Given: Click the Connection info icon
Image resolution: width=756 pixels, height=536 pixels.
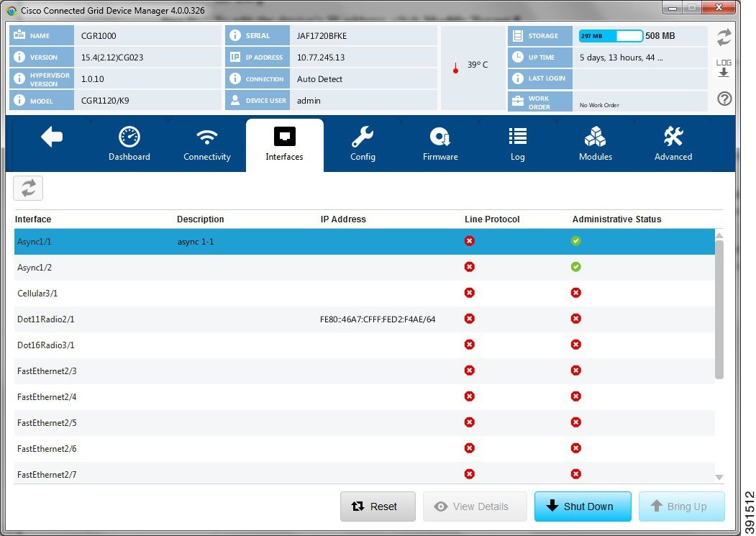Looking at the screenshot, I should (235, 78).
